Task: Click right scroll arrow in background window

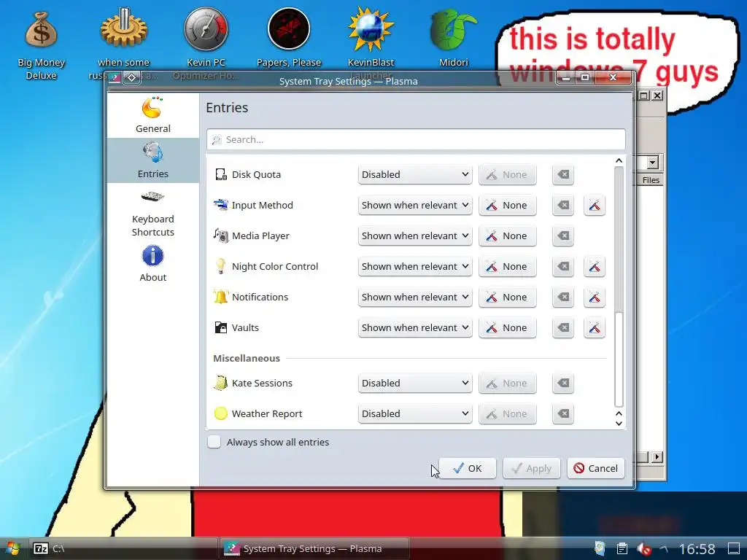Action: pos(657,457)
